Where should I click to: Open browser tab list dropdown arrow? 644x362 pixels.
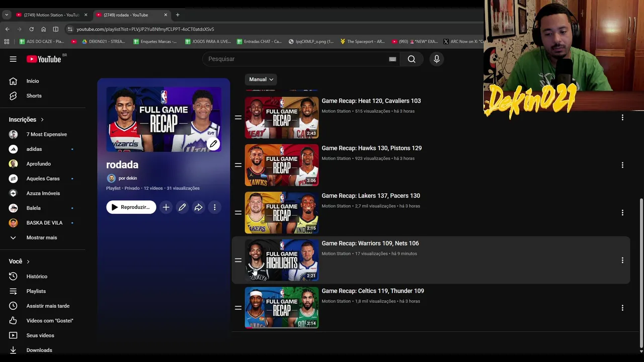click(7, 15)
